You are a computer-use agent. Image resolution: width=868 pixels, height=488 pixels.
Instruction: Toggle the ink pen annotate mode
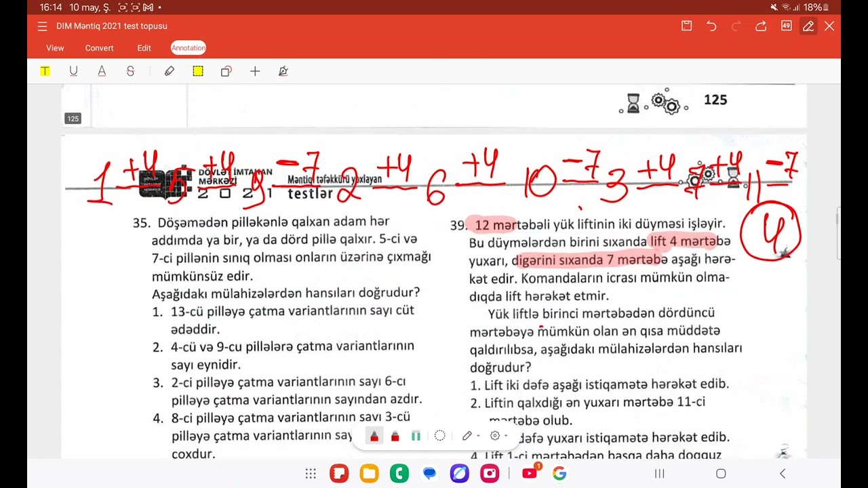point(808,26)
